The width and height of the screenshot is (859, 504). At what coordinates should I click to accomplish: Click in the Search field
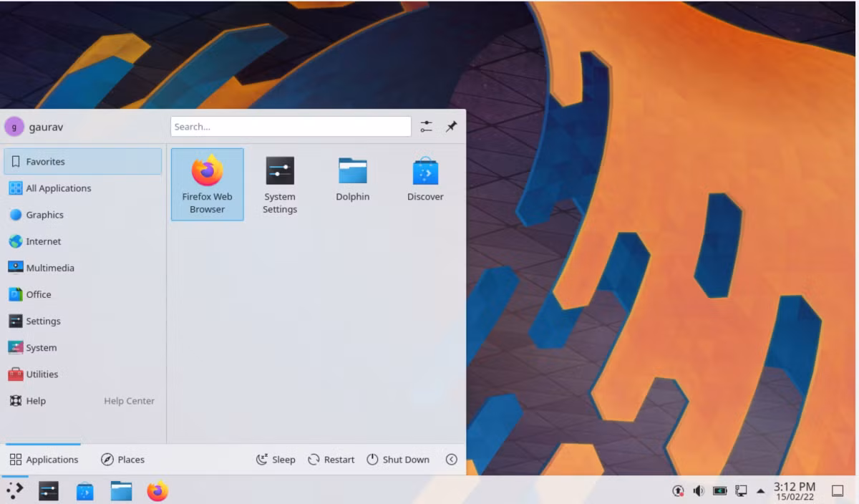coord(291,127)
